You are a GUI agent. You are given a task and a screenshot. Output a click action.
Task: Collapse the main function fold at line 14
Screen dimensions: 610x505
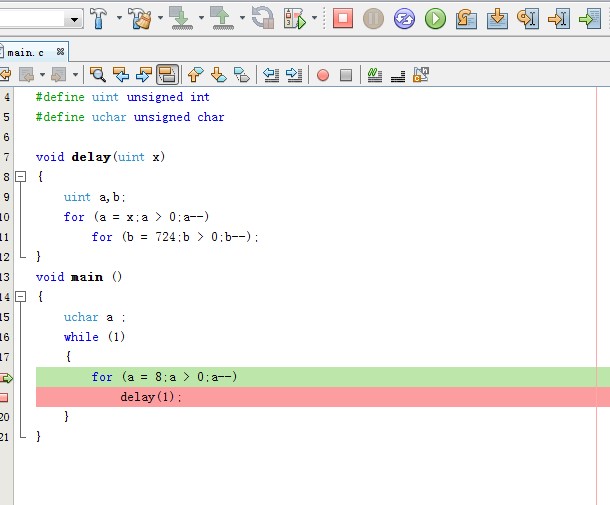point(20,297)
